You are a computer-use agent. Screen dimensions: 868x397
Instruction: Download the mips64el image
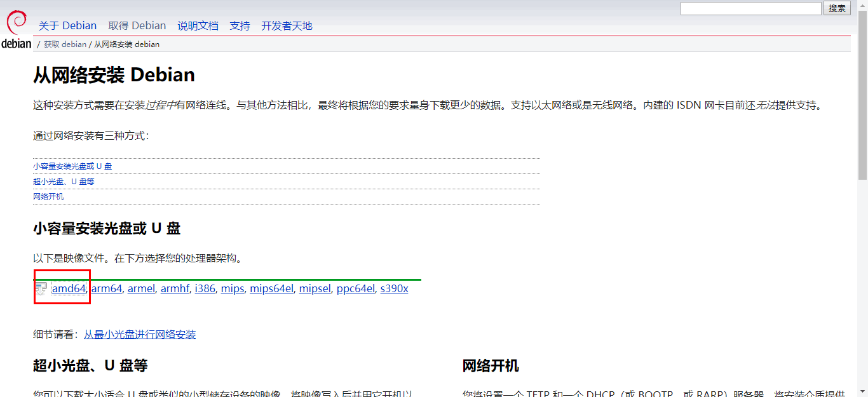tap(271, 288)
